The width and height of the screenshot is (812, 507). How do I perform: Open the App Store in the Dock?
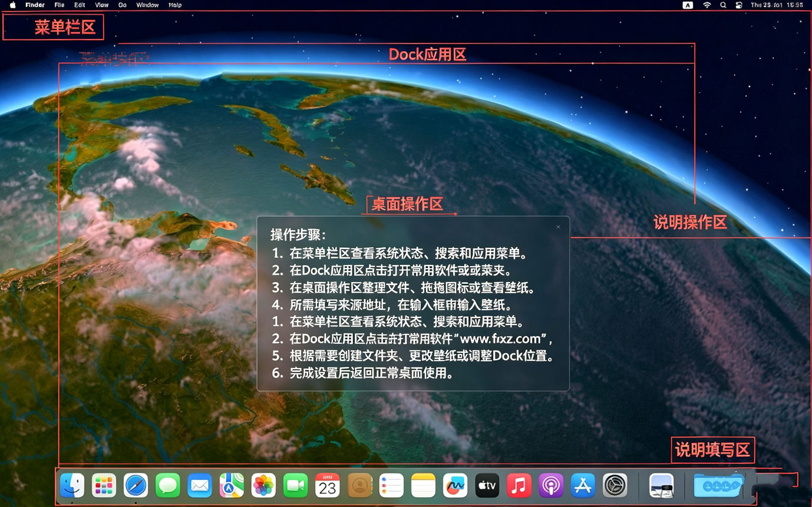583,486
